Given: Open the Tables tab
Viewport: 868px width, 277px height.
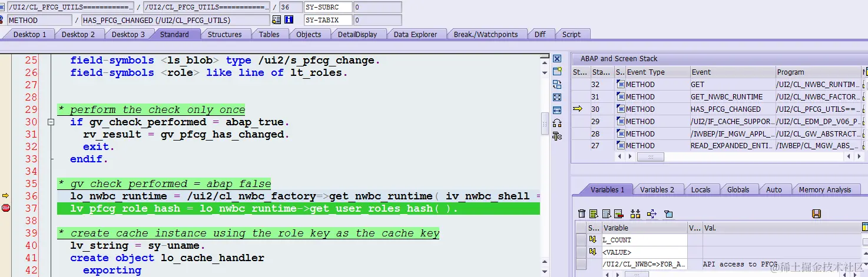Looking at the screenshot, I should (x=269, y=34).
